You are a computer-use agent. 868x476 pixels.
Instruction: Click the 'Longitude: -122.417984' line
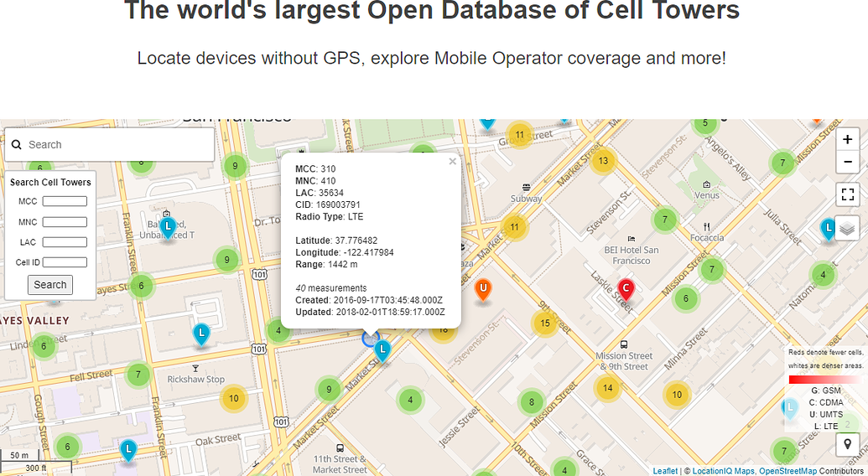point(345,252)
